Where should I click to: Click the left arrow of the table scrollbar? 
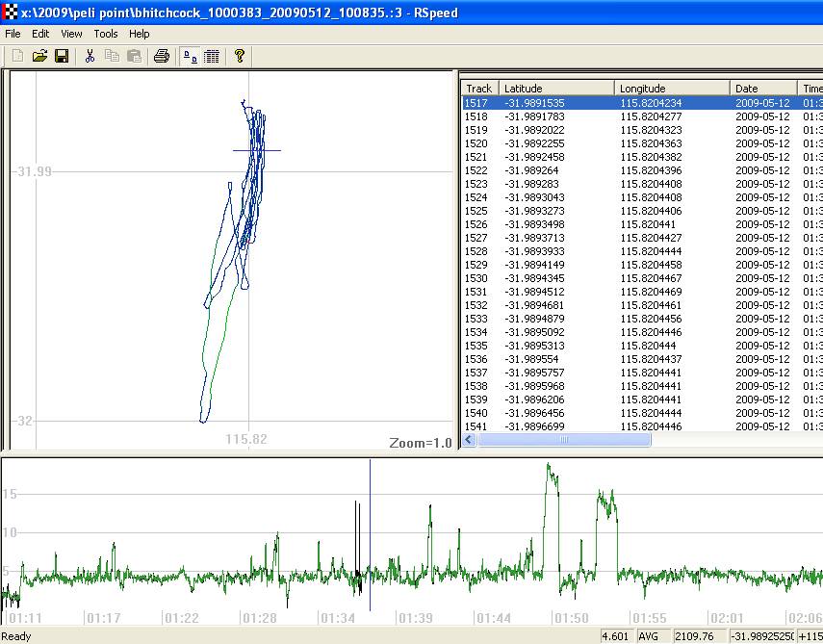click(470, 440)
